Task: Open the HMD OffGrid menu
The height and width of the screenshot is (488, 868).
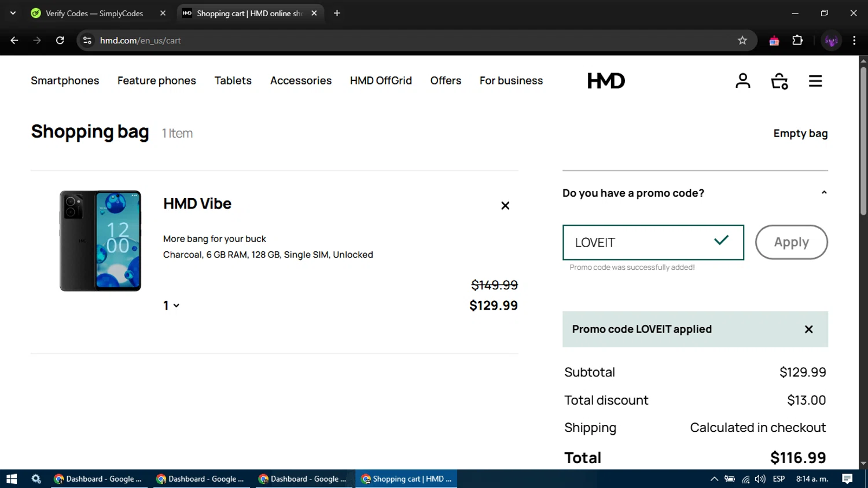Action: [381, 80]
